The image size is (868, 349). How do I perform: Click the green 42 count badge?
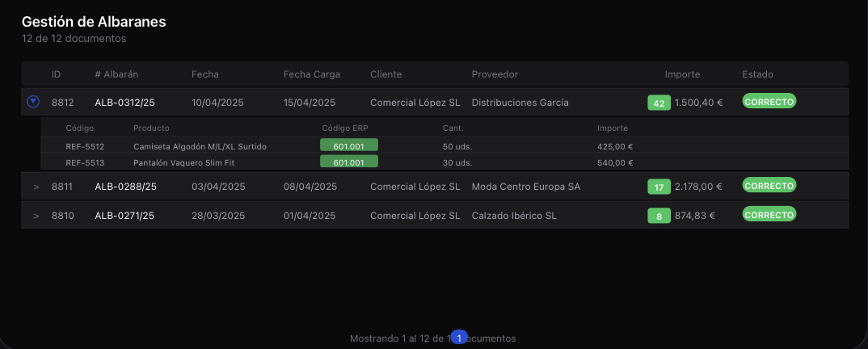(x=659, y=103)
